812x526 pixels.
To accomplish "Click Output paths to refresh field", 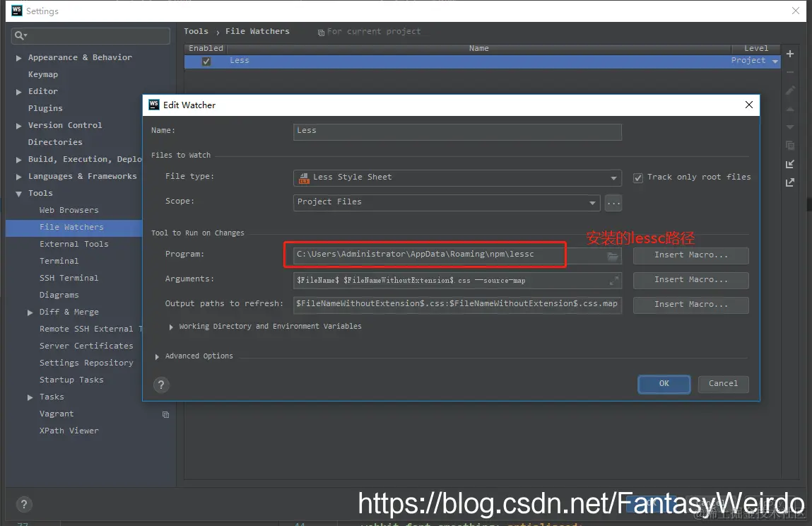I will point(457,305).
